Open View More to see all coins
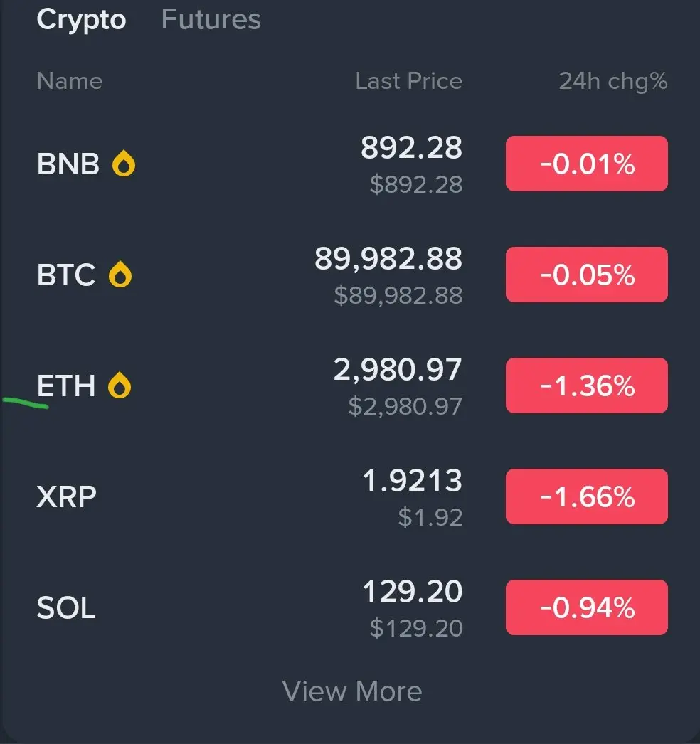The image size is (700, 744). click(x=352, y=691)
